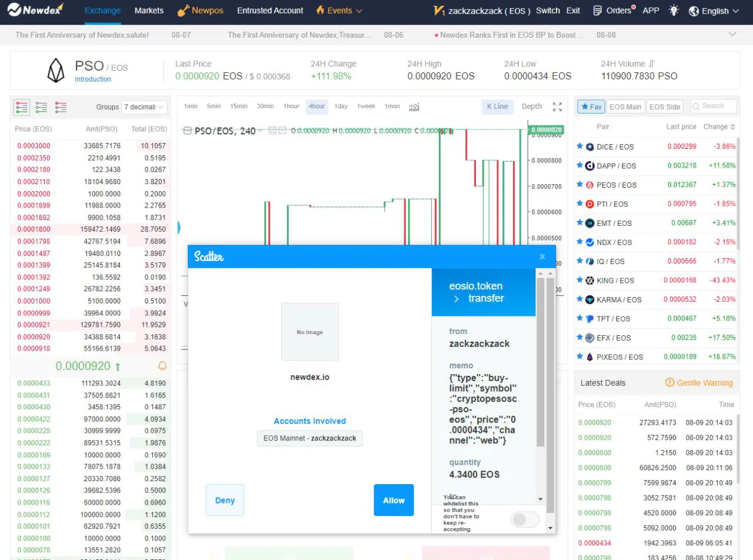The image size is (753, 560).
Task: Select combined buy and sell orderbook view
Action: (x=22, y=107)
